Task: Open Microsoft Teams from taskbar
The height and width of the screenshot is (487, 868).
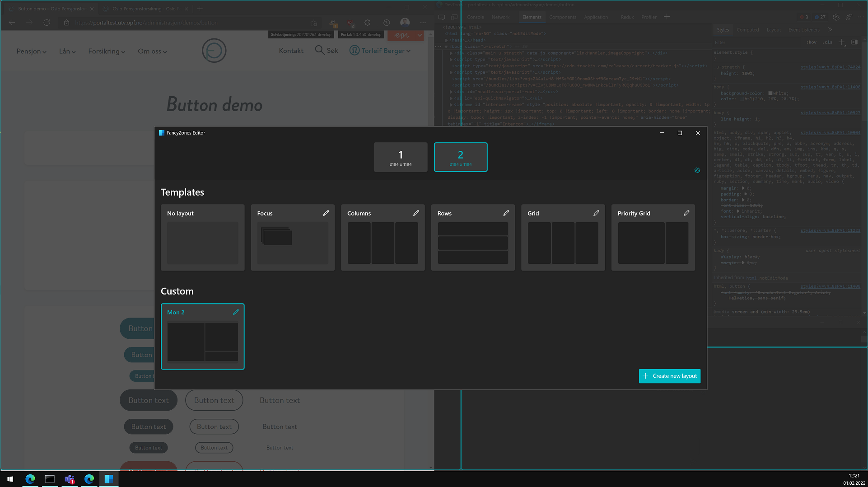Action: point(70,479)
